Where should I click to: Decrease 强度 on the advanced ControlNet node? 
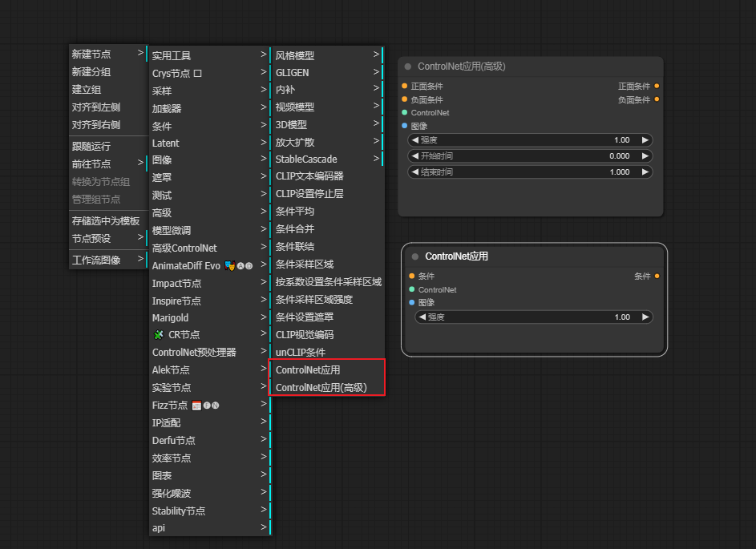pos(415,139)
